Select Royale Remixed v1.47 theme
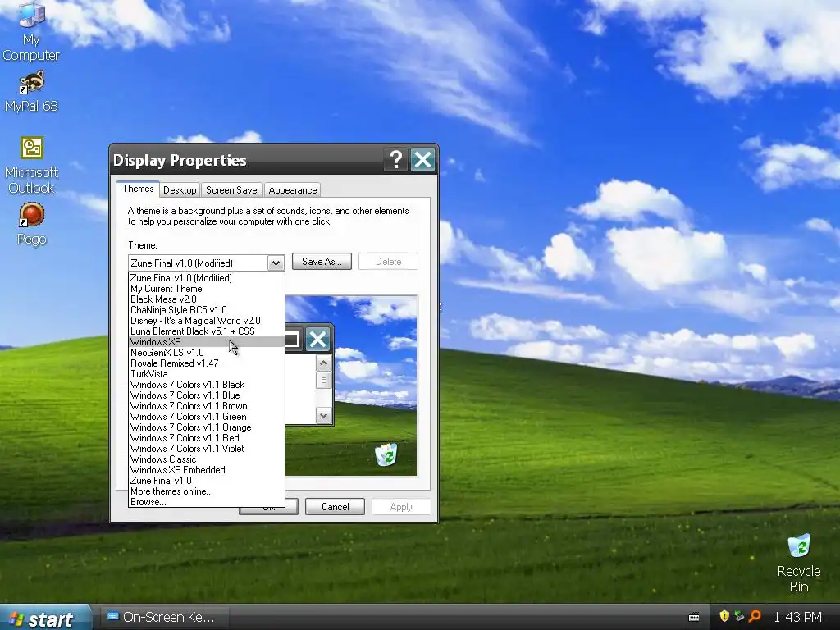The image size is (840, 630). (x=206, y=363)
